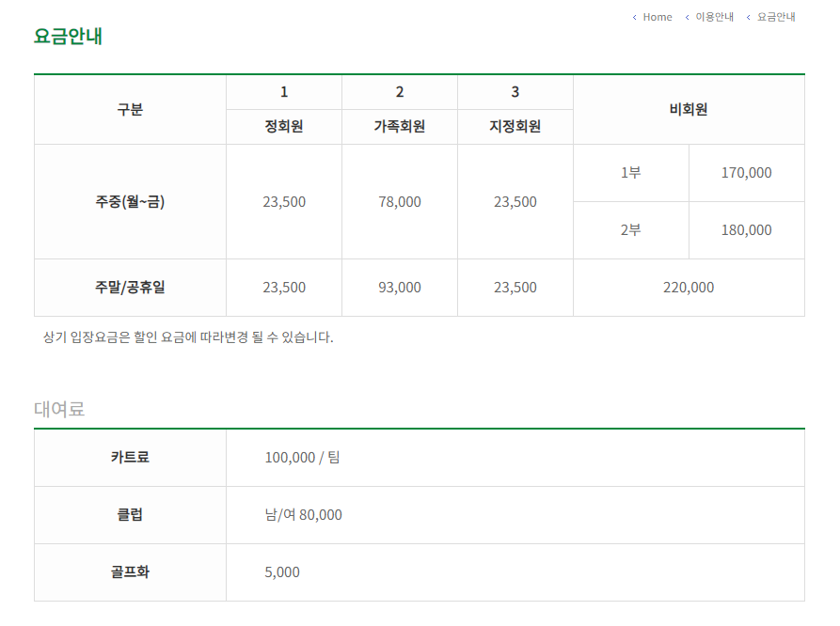Click the 170,000 non-member fee
Image resolution: width=840 pixels, height=626 pixels.
(x=747, y=173)
